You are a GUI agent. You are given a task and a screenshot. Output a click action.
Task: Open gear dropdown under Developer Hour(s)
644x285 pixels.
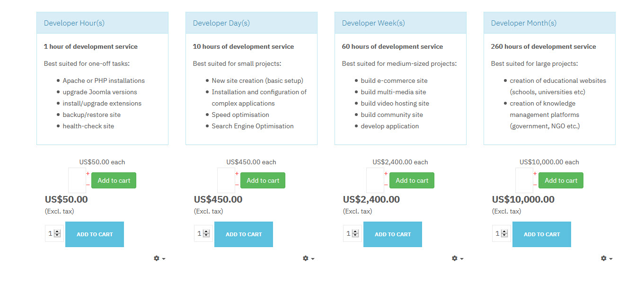[159, 258]
